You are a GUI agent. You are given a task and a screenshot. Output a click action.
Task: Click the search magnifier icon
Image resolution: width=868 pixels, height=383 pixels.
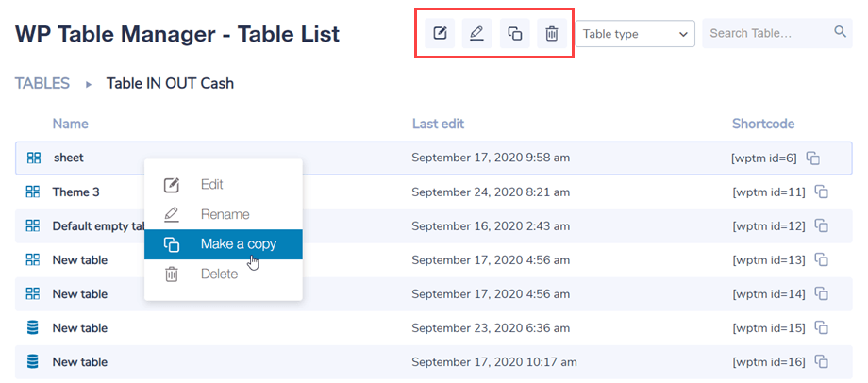tap(841, 33)
